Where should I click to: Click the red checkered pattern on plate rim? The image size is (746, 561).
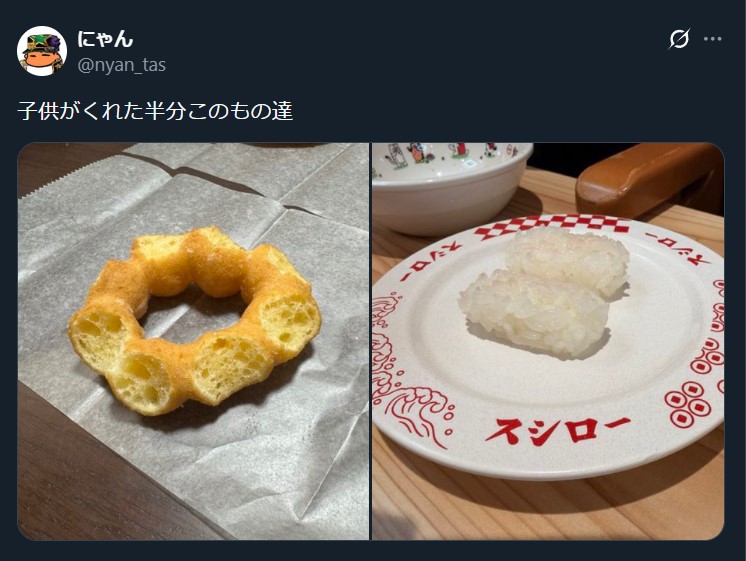coord(552,226)
